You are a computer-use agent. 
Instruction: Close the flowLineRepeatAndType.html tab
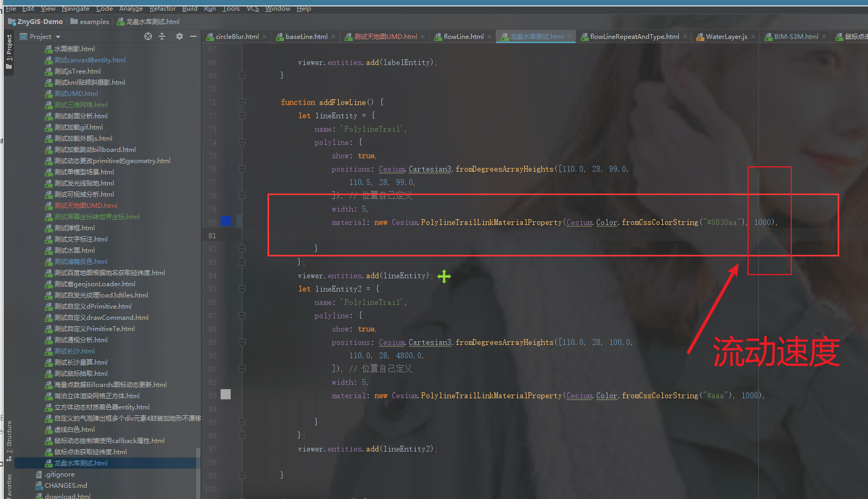click(685, 37)
